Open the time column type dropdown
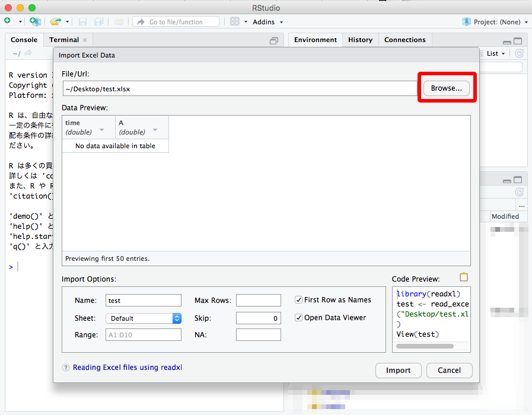The image size is (532, 415). [101, 130]
